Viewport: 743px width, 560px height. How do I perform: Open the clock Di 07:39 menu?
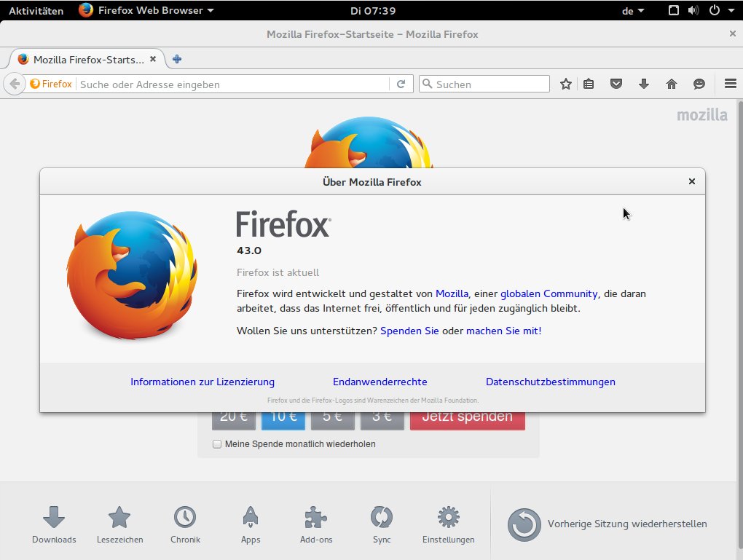point(373,11)
